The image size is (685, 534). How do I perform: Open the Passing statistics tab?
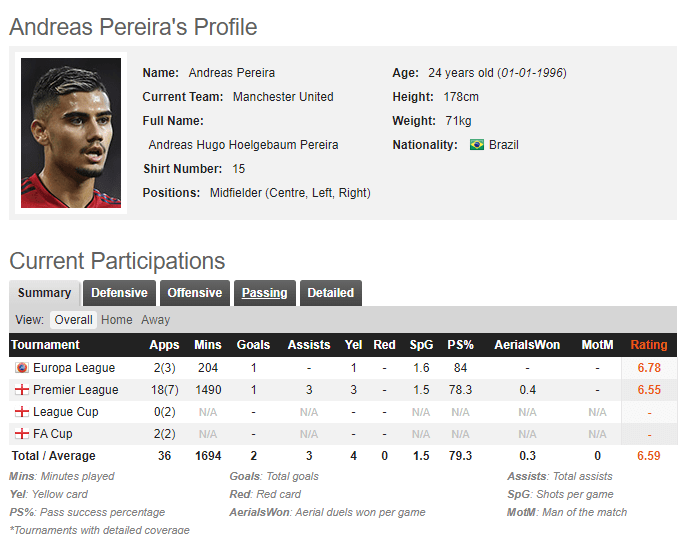[264, 293]
